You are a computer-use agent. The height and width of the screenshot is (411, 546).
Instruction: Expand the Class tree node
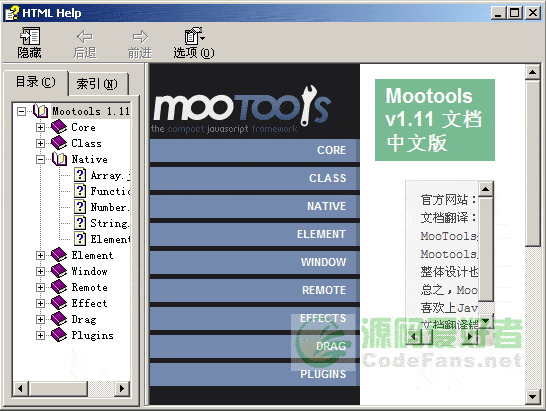point(40,144)
